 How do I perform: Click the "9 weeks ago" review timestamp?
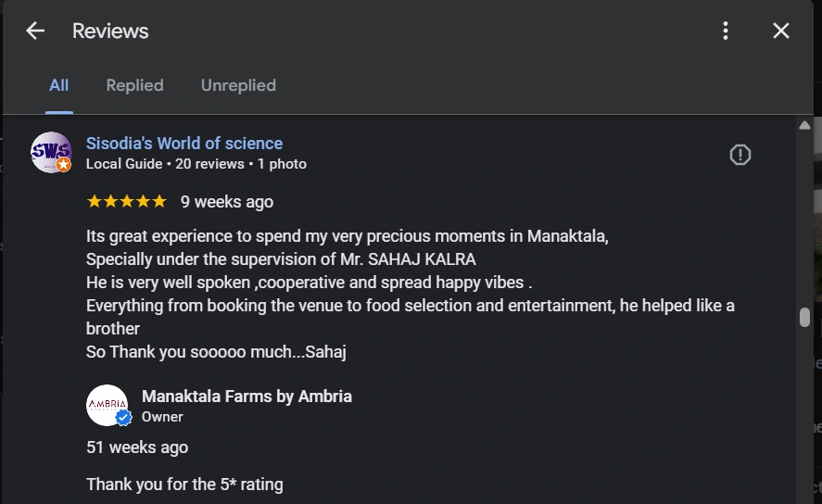pos(227,202)
